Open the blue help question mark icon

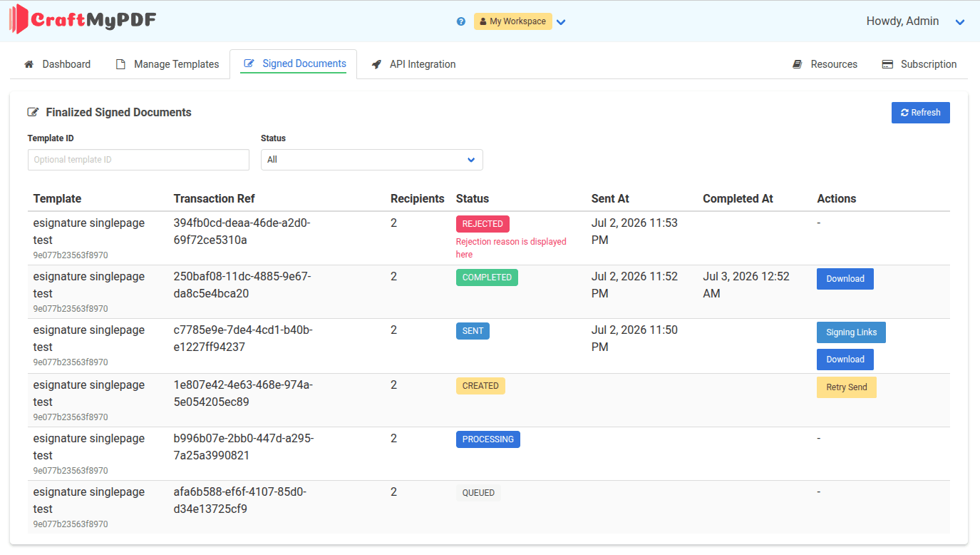461,21
